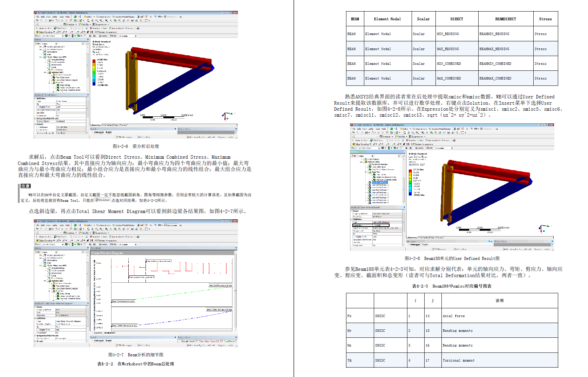Viewport: 588px width, 377px height.
Task: Open Annotation Preferences in the Fig 4-2-8 window
Action: click(x=438, y=140)
